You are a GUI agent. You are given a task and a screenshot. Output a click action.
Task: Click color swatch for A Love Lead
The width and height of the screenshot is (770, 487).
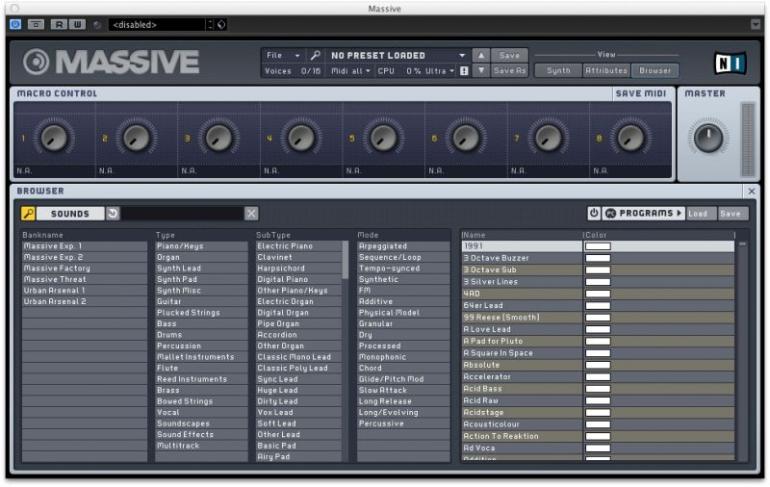click(598, 329)
